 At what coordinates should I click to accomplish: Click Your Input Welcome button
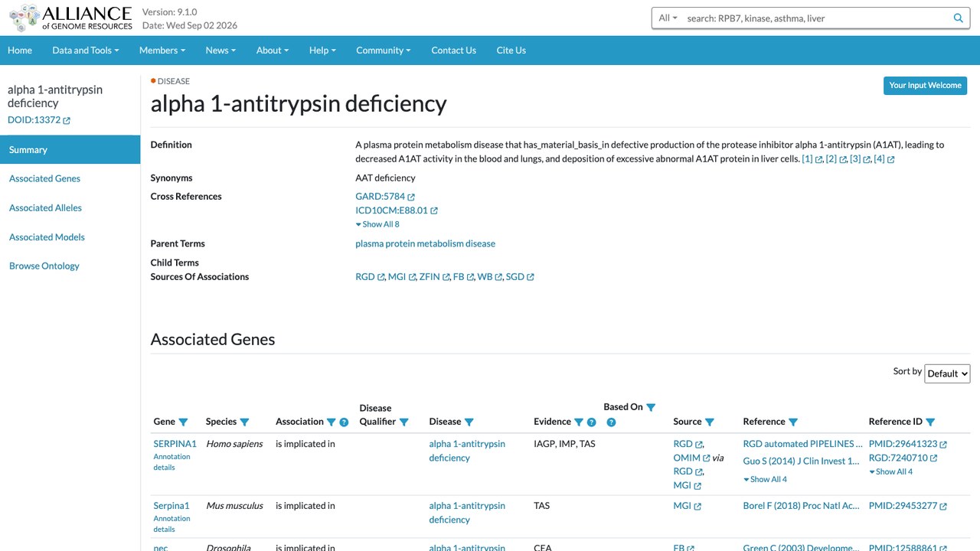(925, 85)
